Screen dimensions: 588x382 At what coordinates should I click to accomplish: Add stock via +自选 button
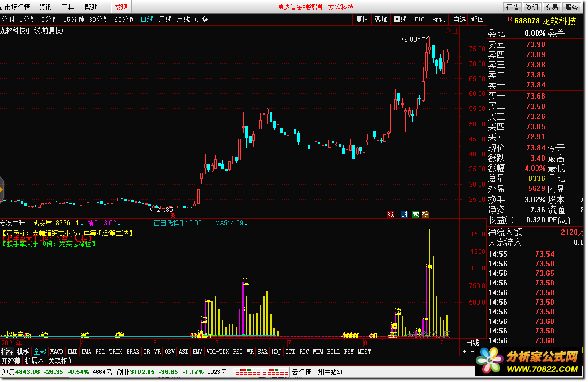click(458, 20)
